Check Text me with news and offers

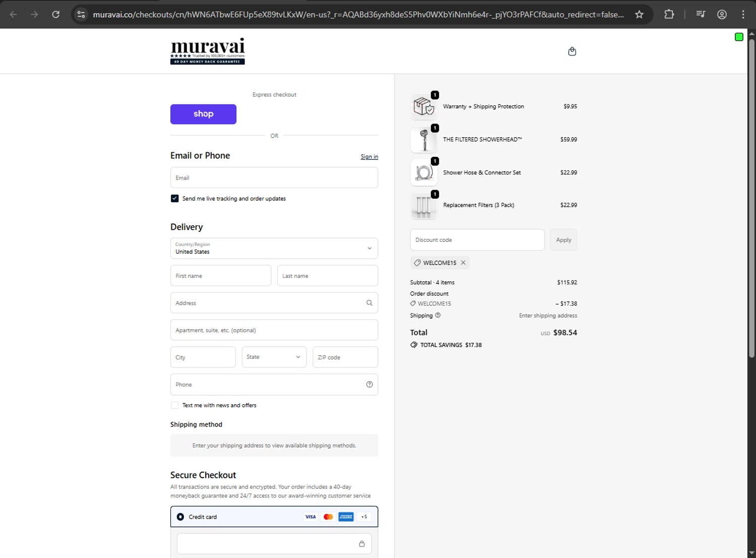point(175,405)
